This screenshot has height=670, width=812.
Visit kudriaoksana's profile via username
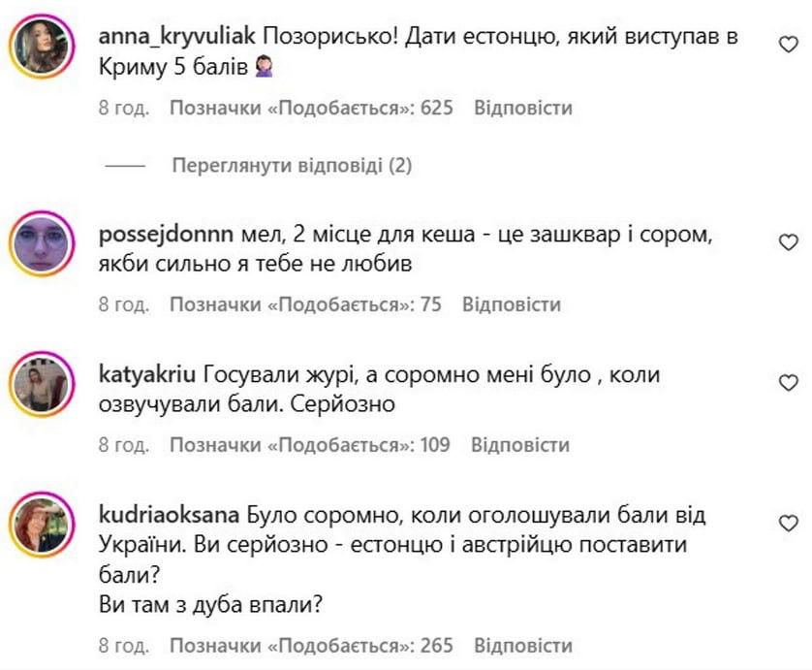point(170,515)
